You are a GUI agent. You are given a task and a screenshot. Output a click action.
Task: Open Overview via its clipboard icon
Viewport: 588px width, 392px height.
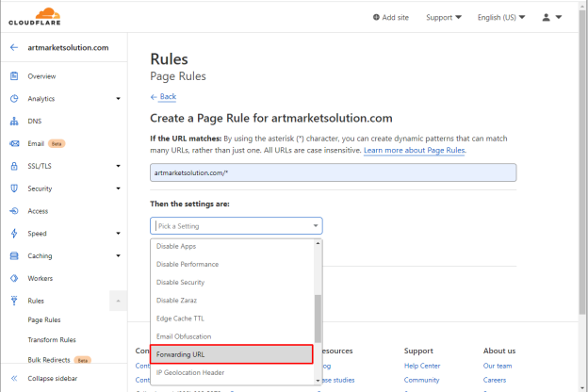pos(14,76)
